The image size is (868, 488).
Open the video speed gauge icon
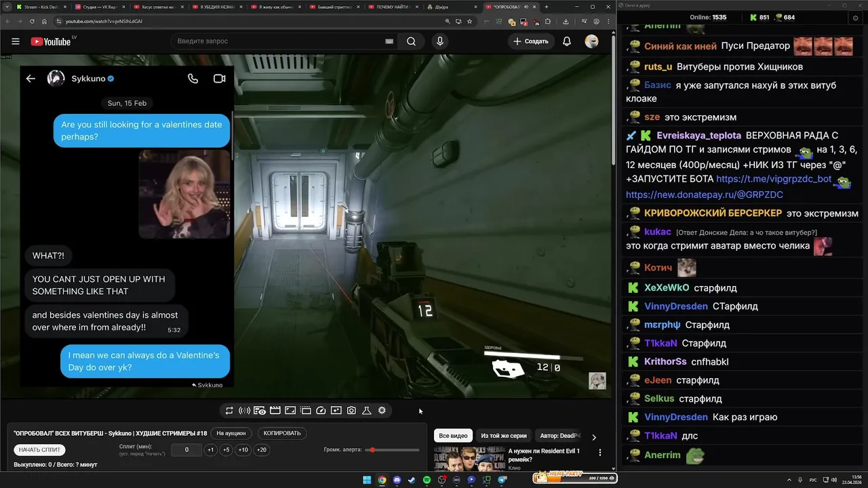321,410
